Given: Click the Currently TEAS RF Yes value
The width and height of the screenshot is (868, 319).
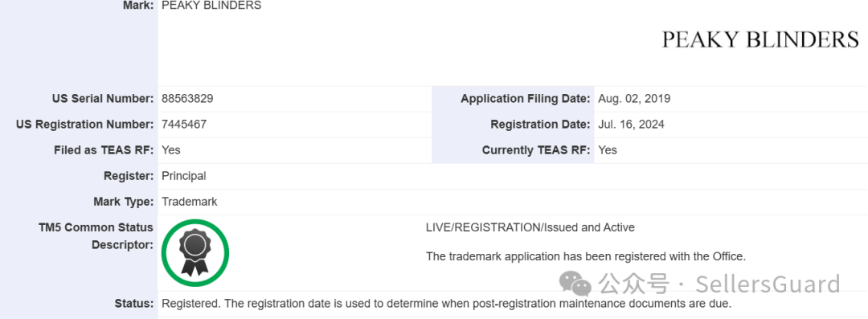Looking at the screenshot, I should (x=608, y=150).
